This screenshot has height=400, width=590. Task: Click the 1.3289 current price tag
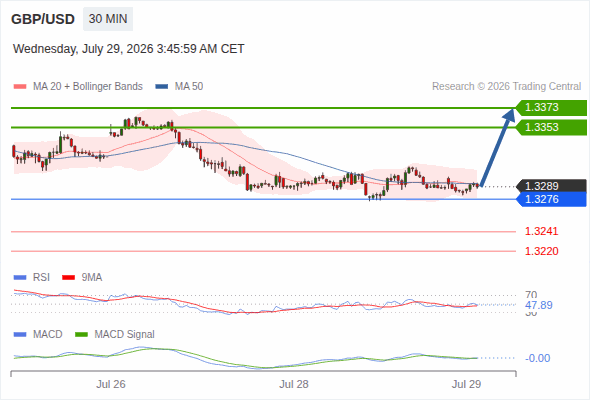552,186
